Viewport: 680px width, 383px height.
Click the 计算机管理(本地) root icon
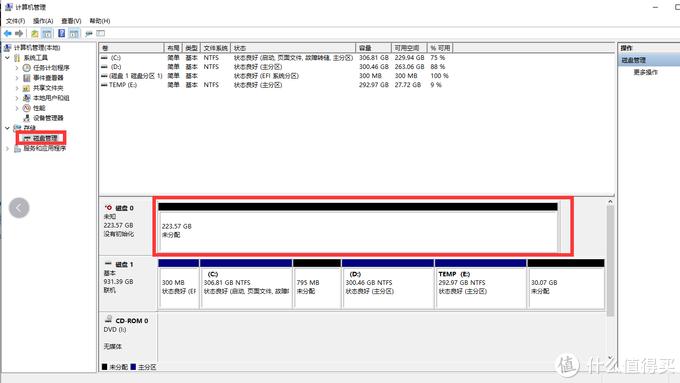click(7, 48)
